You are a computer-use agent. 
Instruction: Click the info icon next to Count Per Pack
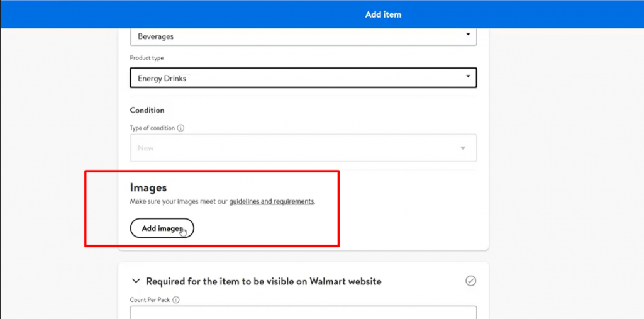click(x=175, y=300)
